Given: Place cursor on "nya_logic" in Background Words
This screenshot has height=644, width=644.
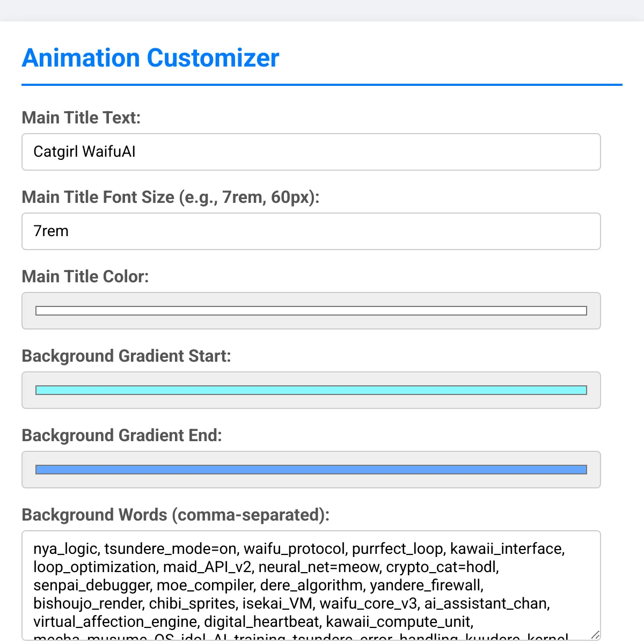Looking at the screenshot, I should tap(65, 549).
